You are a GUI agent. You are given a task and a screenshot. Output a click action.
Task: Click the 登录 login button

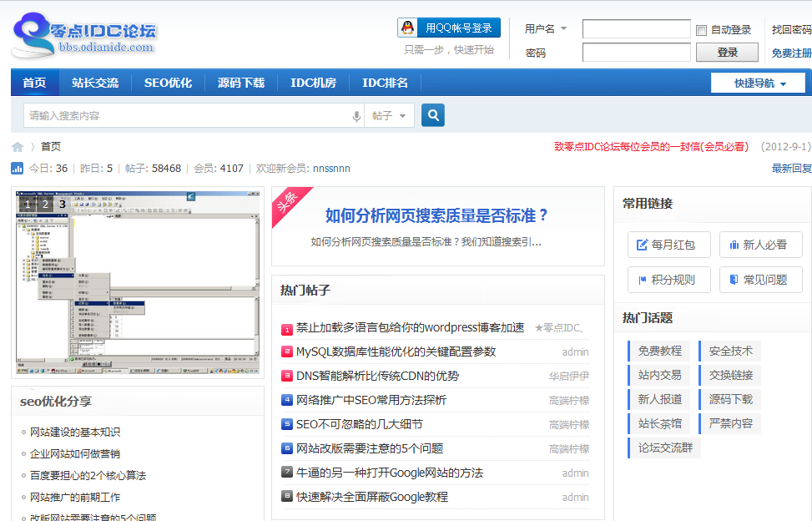coord(727,53)
